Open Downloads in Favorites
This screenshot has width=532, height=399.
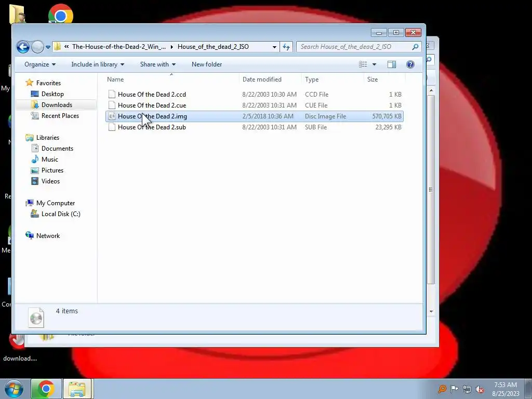57,105
